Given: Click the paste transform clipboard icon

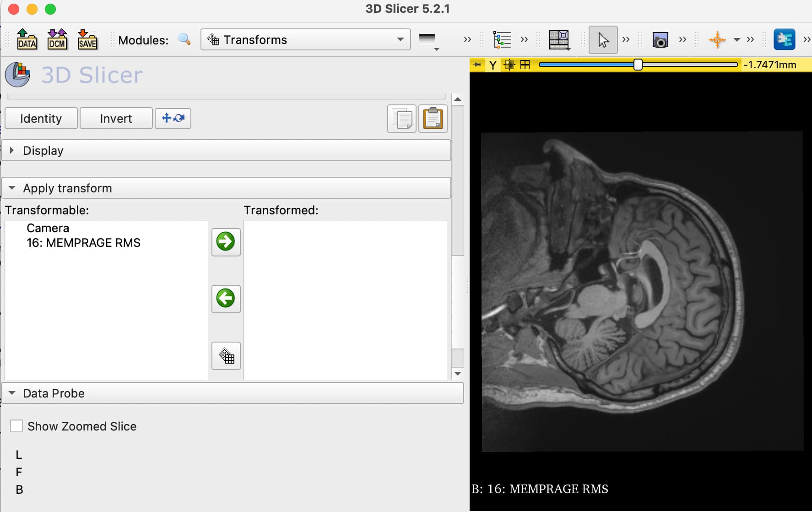Looking at the screenshot, I should click(x=433, y=119).
